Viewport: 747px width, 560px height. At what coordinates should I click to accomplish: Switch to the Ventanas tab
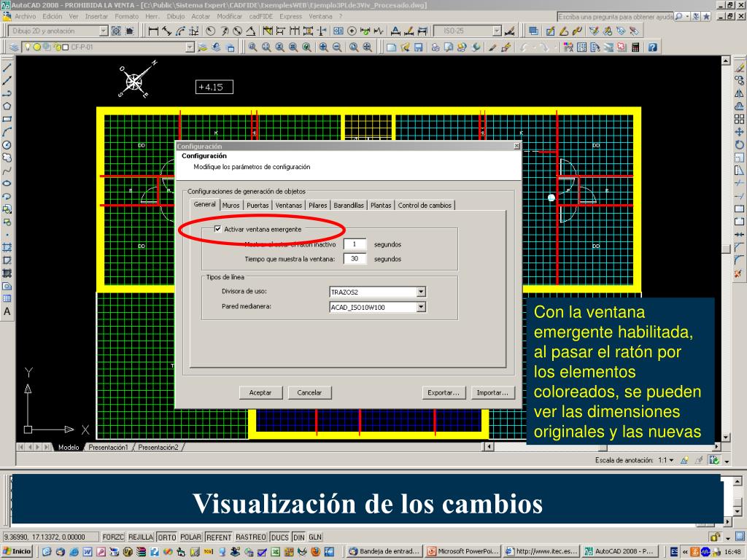point(289,205)
